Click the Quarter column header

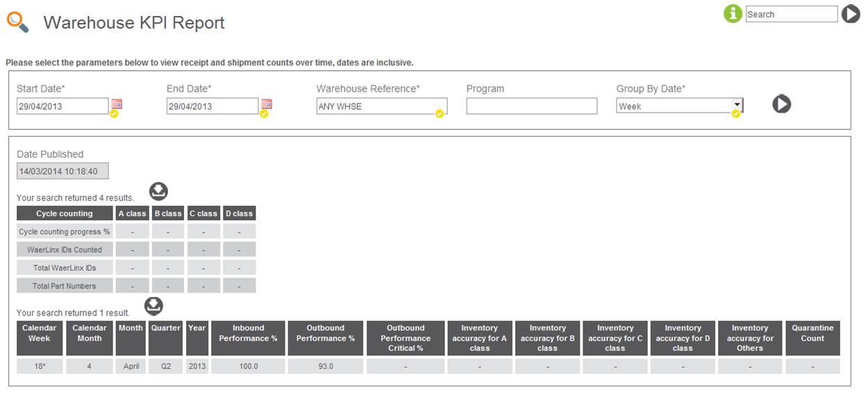pyautogui.click(x=166, y=338)
